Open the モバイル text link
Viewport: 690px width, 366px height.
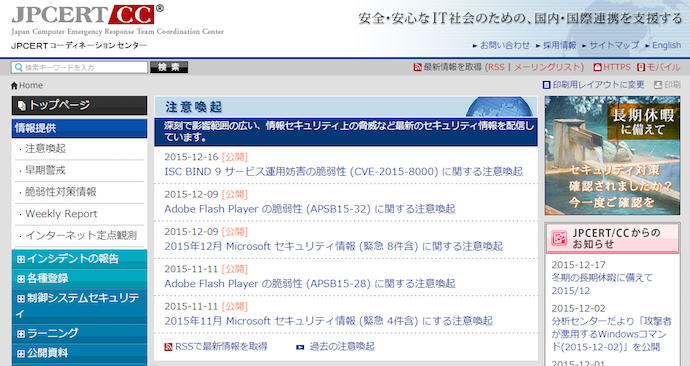tap(663, 67)
